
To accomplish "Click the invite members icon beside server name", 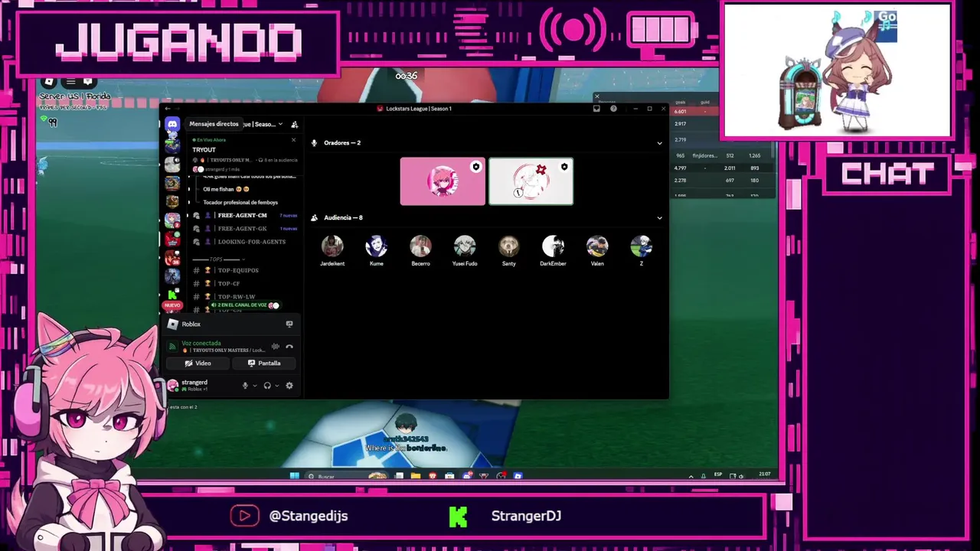I will point(295,124).
